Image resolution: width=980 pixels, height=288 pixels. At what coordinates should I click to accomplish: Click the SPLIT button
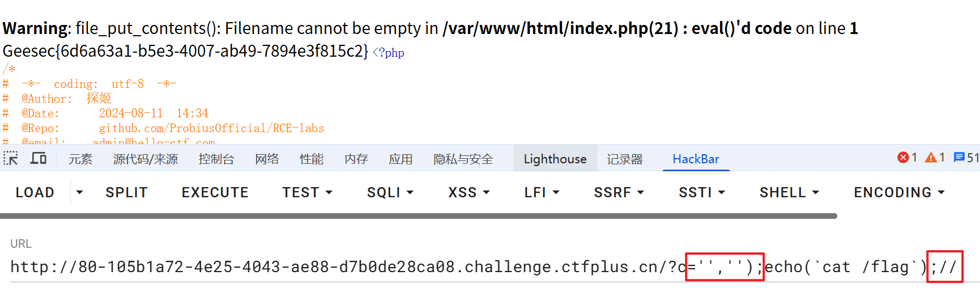pyautogui.click(x=127, y=192)
